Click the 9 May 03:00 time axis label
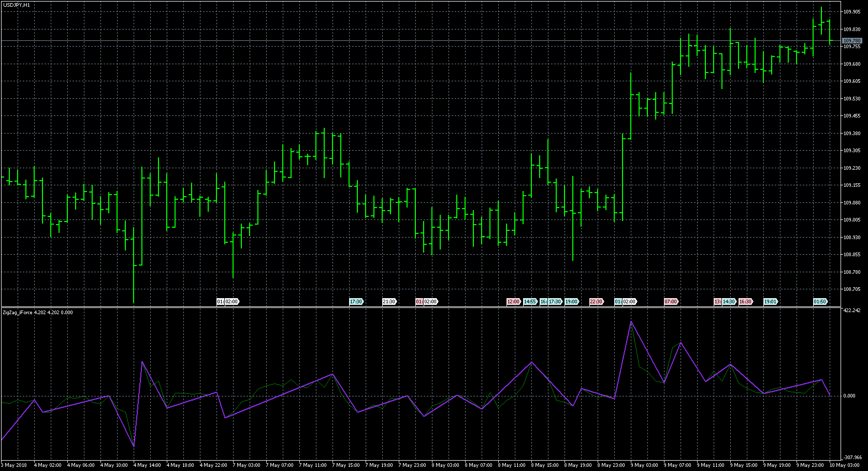This screenshot has width=868, height=471. tap(644, 465)
